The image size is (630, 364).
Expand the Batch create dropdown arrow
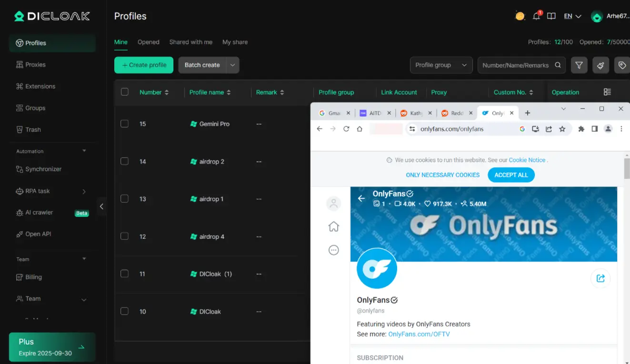point(232,65)
